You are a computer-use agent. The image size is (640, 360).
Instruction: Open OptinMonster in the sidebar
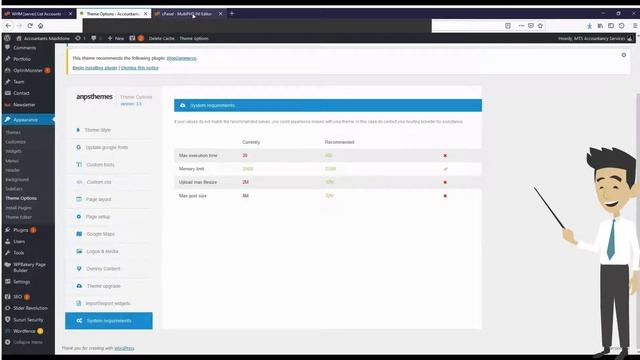pos(27,70)
